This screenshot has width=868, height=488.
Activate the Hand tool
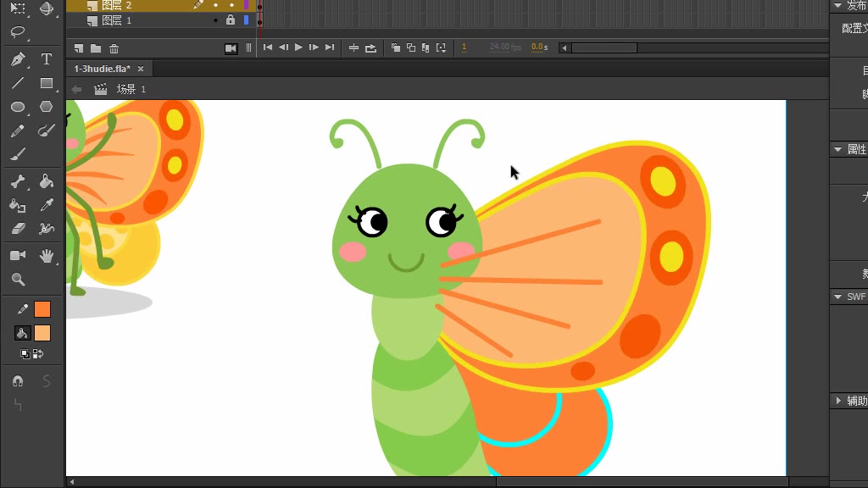click(47, 255)
